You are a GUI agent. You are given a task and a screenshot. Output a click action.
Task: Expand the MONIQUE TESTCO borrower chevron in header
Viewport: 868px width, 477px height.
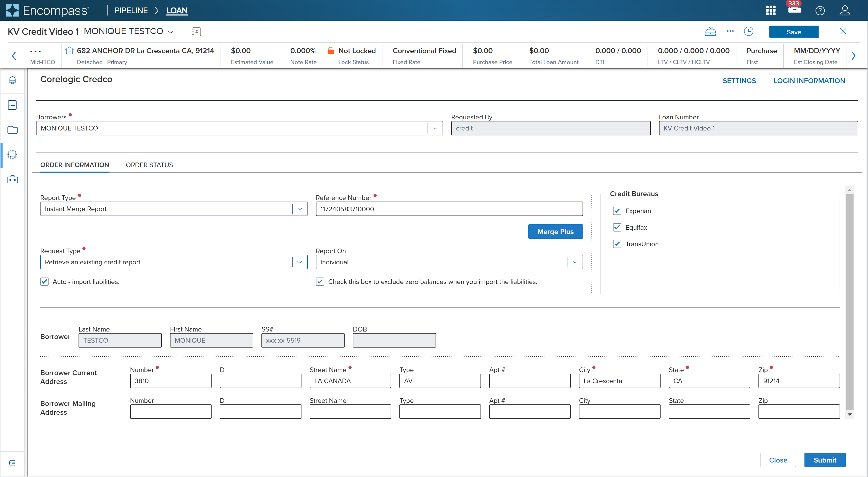point(171,32)
